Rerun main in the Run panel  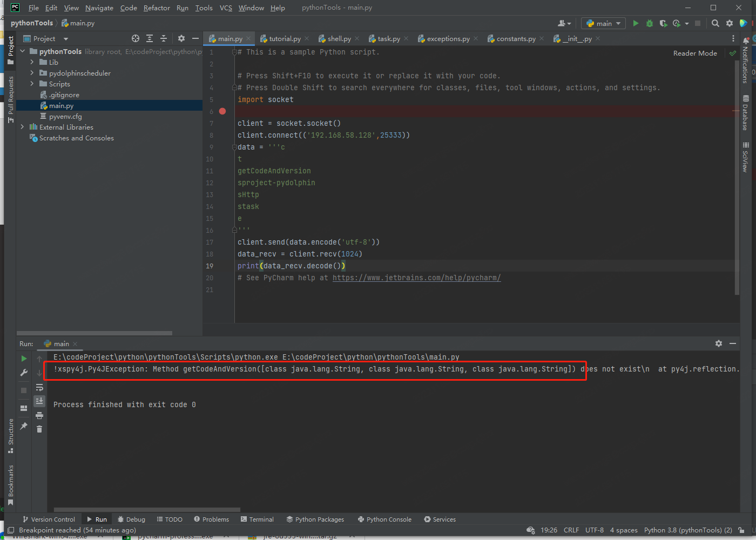24,359
